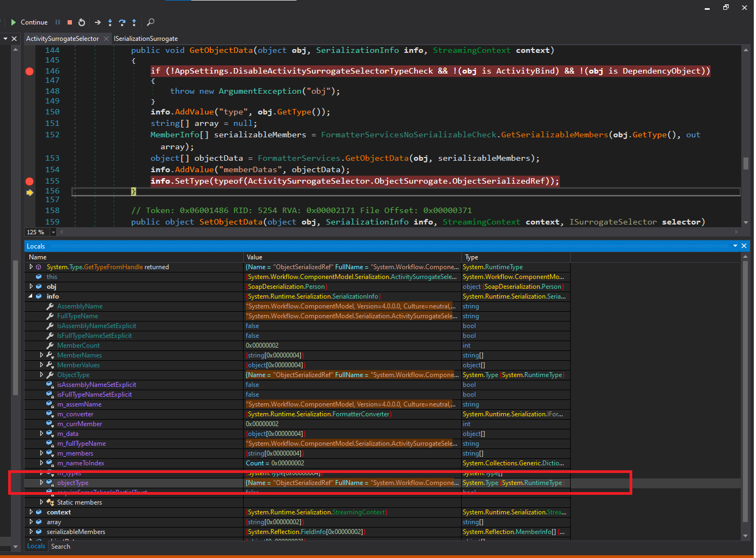Image resolution: width=756 pixels, height=558 pixels.
Task: Step over using the curved arrow icon
Action: click(122, 22)
